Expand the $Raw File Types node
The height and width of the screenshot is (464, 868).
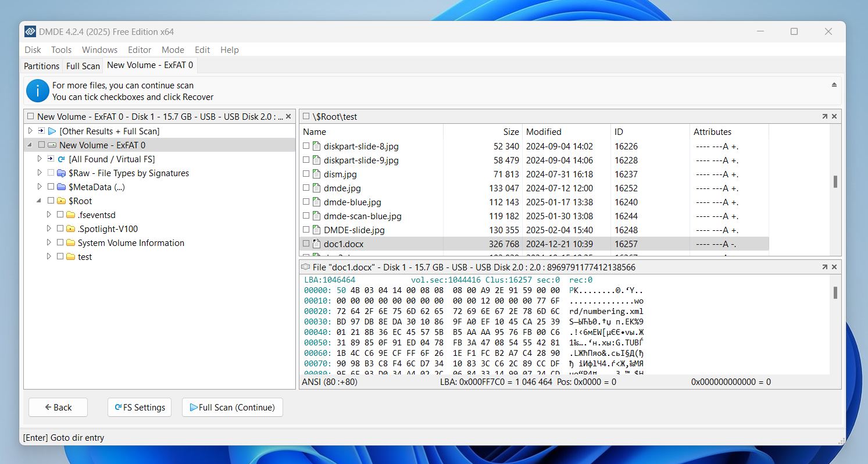pos(40,173)
